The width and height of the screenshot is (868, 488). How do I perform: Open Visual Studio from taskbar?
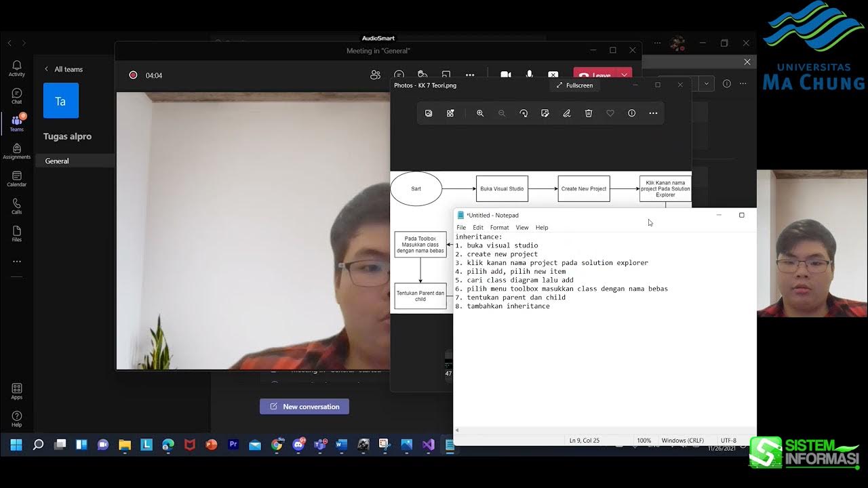(x=428, y=445)
